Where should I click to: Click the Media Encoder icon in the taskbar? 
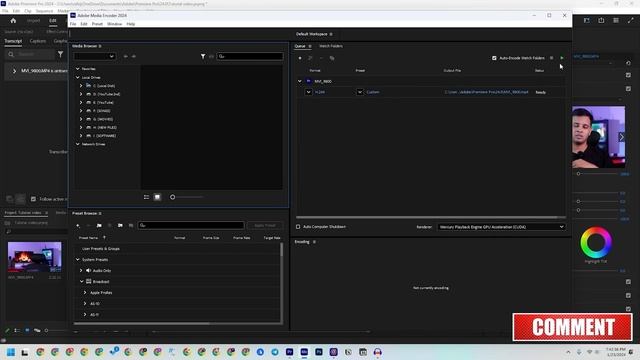point(304,352)
